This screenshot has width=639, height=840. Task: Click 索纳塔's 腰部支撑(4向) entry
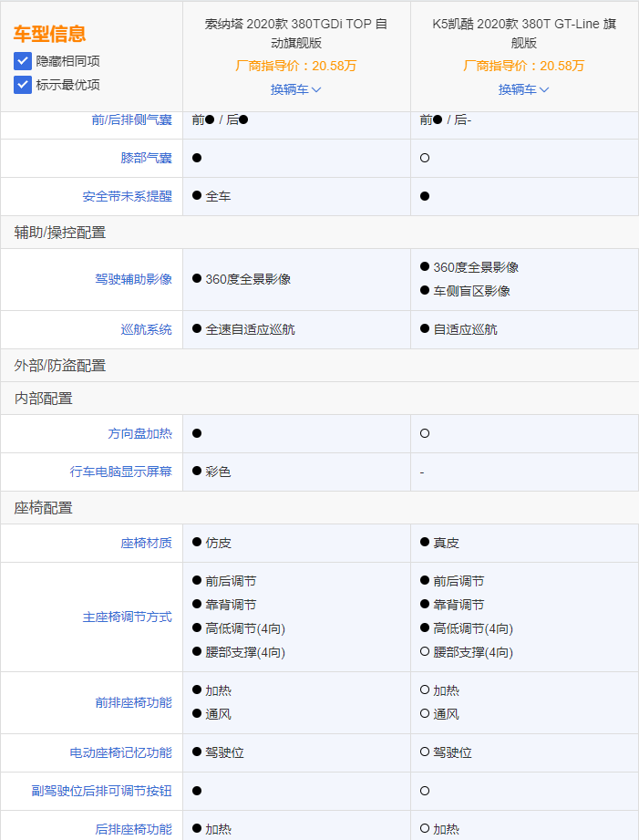pos(239,652)
